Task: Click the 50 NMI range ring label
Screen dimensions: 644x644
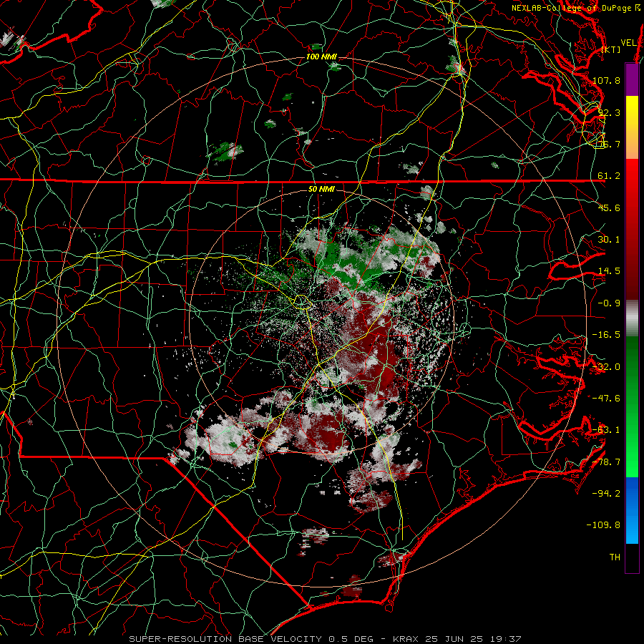Action: (x=321, y=190)
